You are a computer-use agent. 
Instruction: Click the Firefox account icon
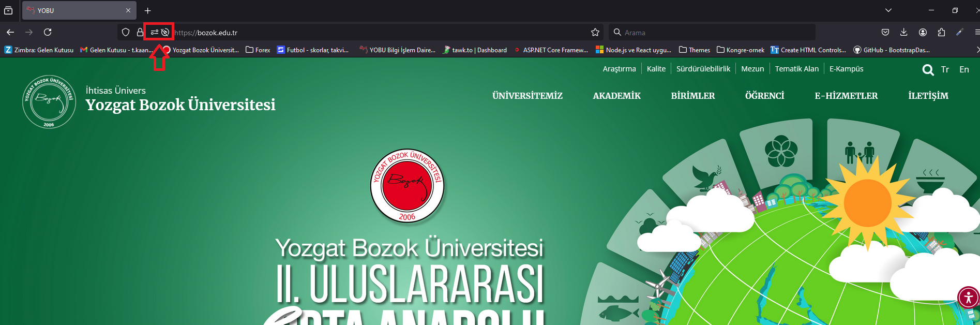[923, 32]
